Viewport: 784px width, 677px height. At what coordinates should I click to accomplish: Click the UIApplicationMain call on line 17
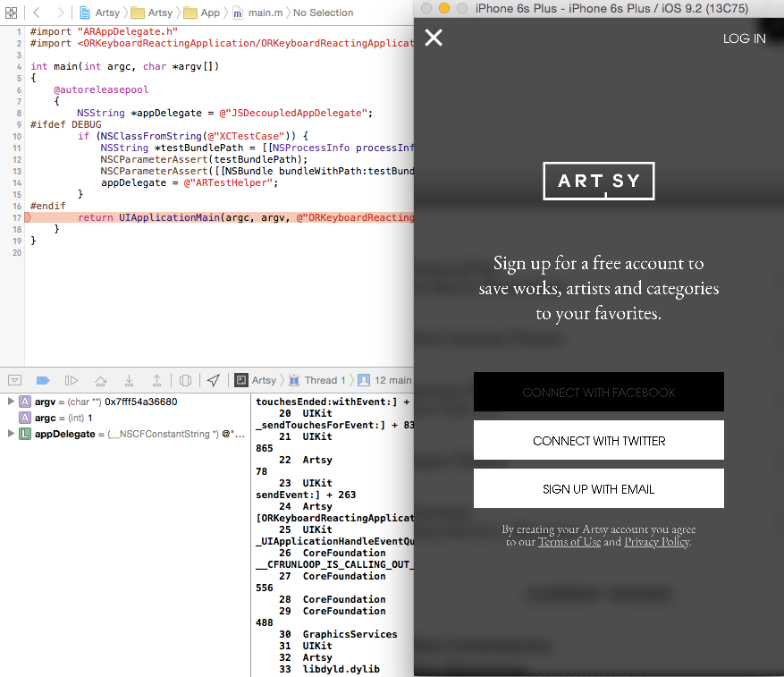pos(169,217)
